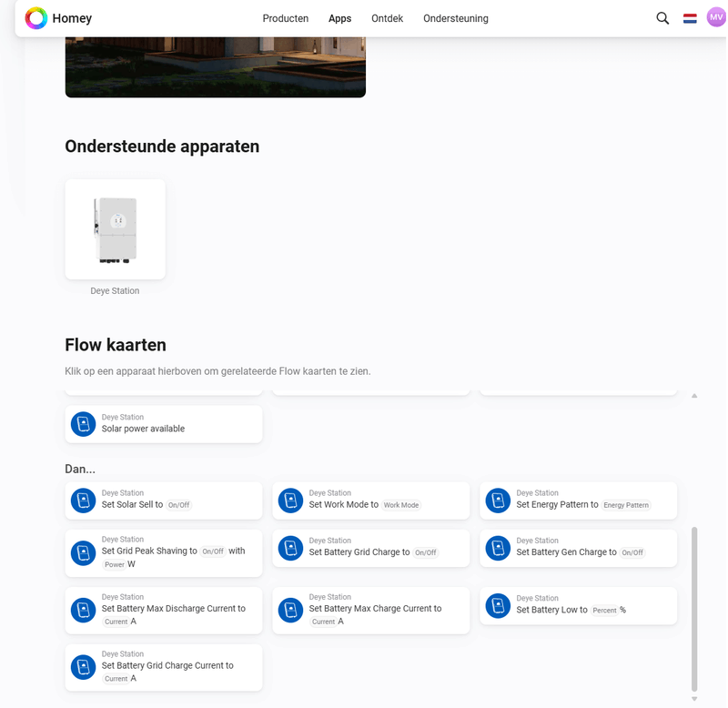This screenshot has width=728, height=708.
Task: Click Current tag in Max Charge Current card
Action: pos(323,622)
